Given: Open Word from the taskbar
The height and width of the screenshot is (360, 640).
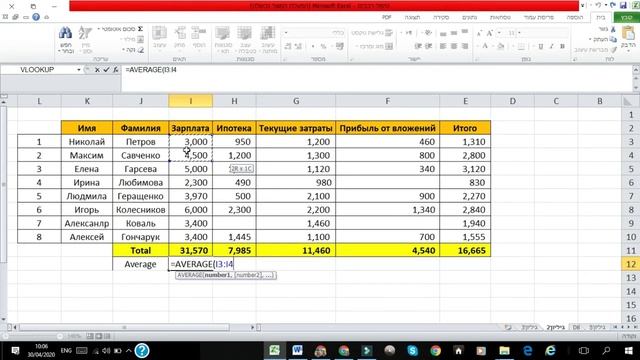Looking at the screenshot, I should 297,350.
